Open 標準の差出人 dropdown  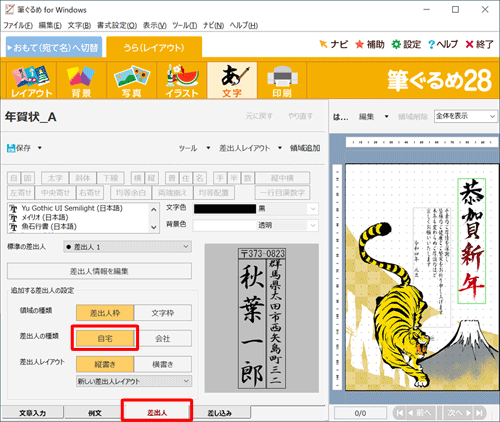click(x=127, y=247)
